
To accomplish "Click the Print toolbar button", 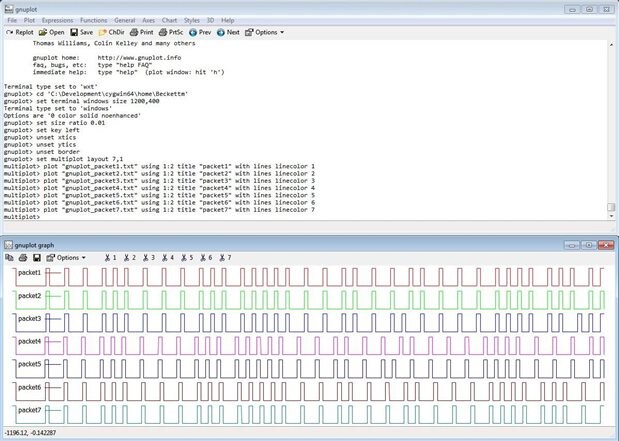I will click(x=140, y=32).
